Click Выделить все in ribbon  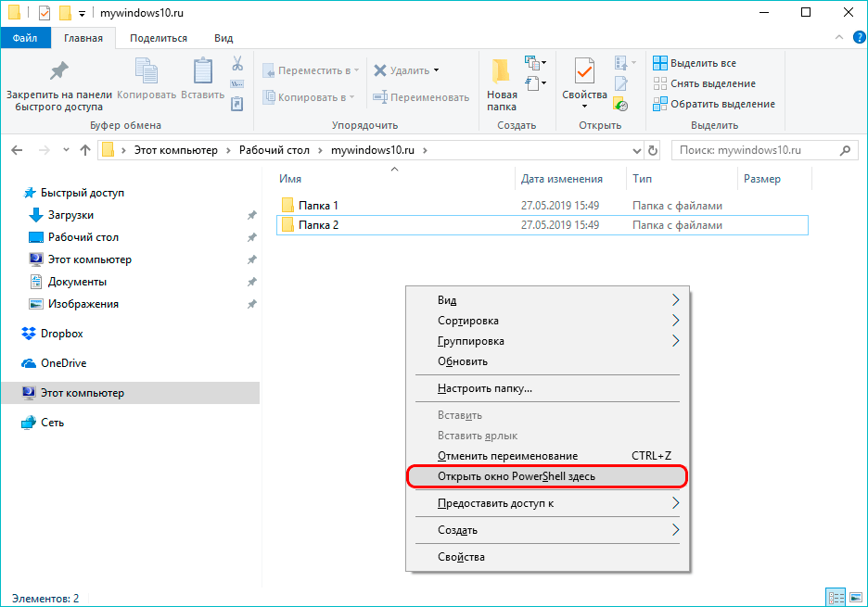(x=702, y=63)
